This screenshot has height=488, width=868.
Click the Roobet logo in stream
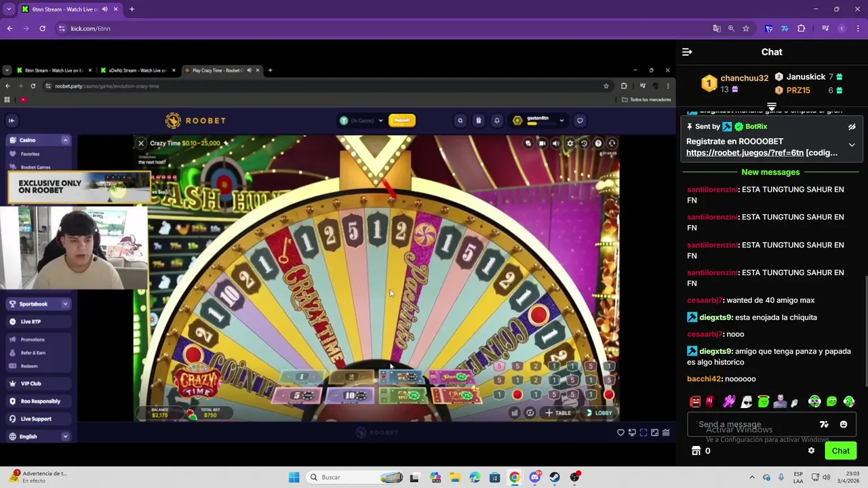coord(195,121)
